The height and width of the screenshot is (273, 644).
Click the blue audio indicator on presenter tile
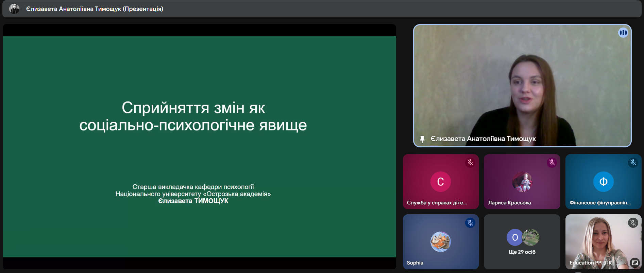(623, 33)
